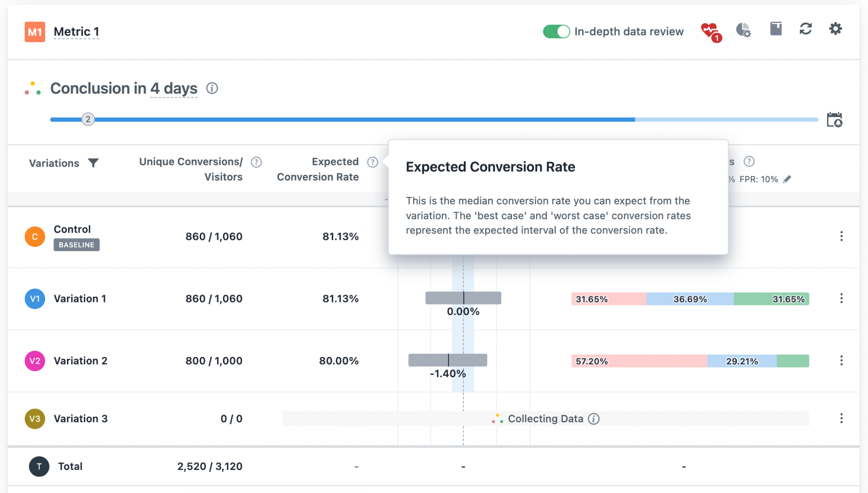Open Control row three-dot menu
Viewport: 868px width, 493px height.
click(x=842, y=236)
